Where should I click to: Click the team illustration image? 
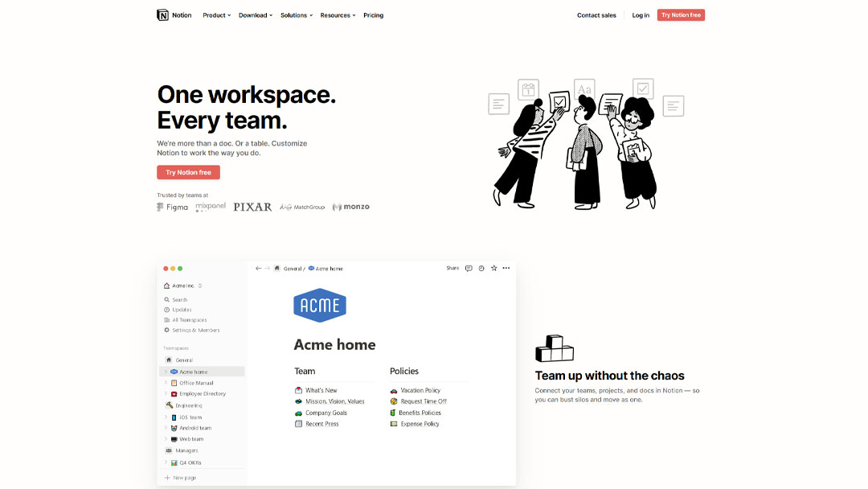586,144
